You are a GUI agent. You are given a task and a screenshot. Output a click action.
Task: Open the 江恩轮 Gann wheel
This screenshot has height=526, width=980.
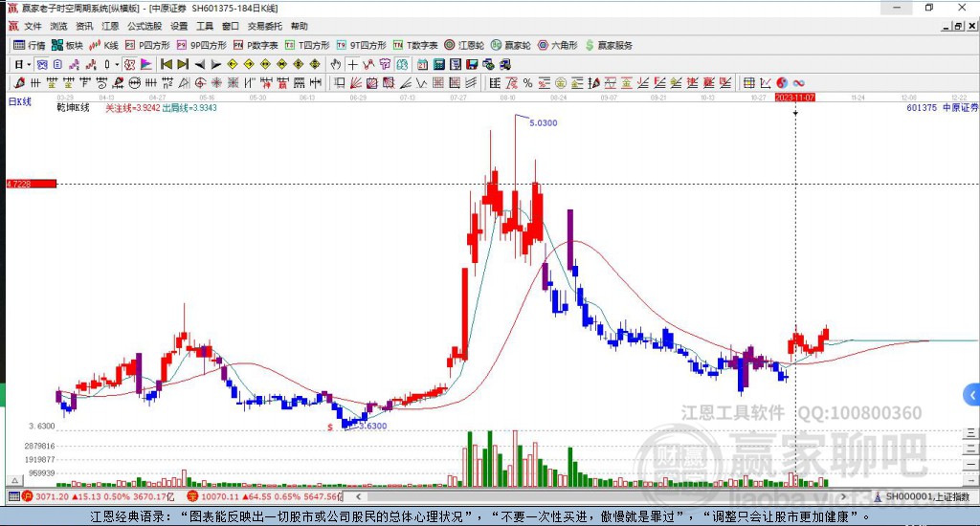(x=464, y=45)
